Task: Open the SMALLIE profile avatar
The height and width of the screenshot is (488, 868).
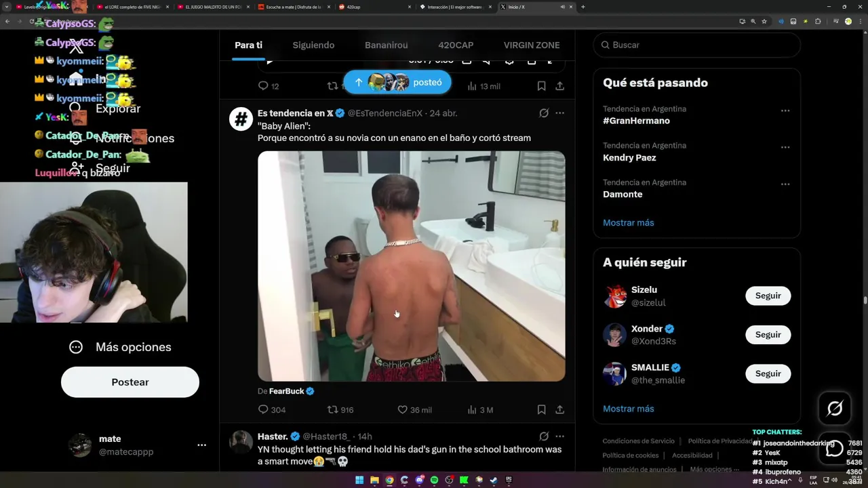Action: click(615, 374)
